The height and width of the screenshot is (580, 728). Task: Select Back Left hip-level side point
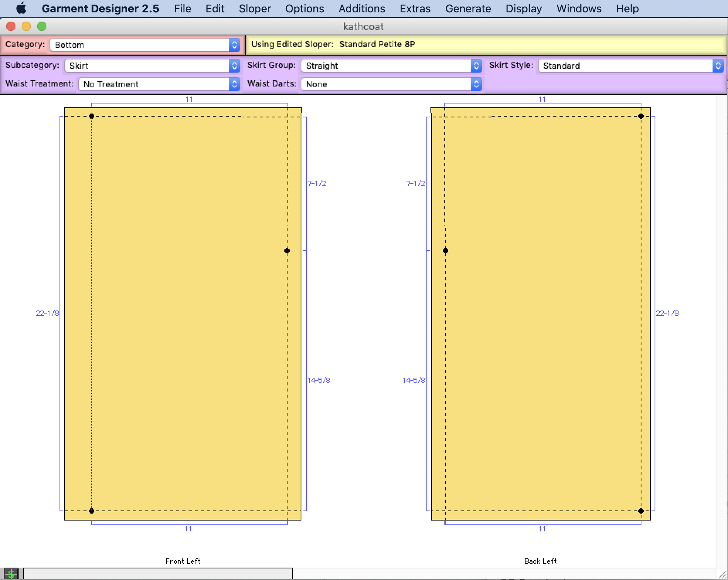coord(446,251)
